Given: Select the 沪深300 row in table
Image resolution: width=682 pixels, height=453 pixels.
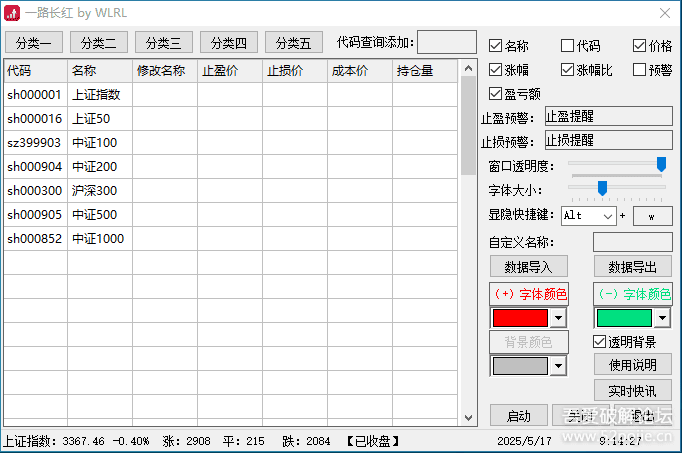Looking at the screenshot, I should (x=95, y=191).
